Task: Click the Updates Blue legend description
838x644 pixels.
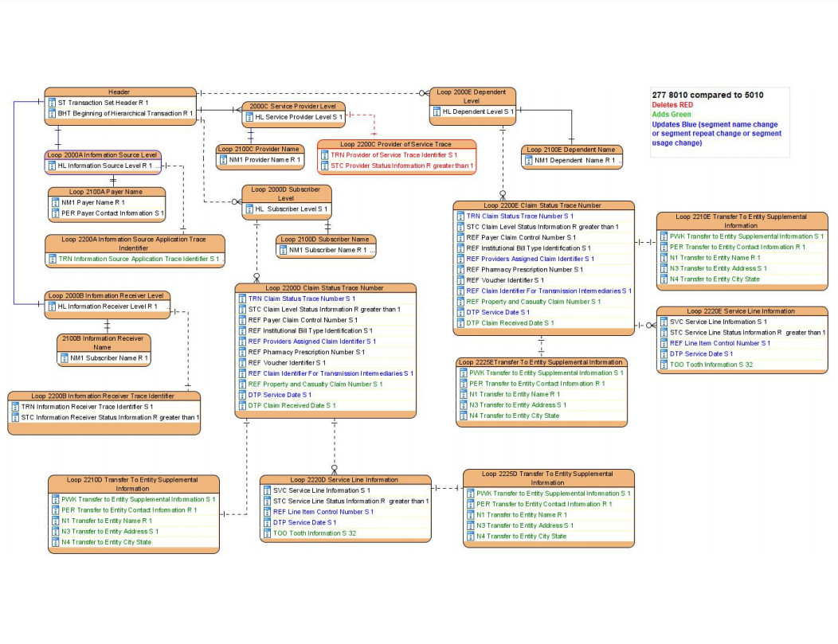Action: [716, 134]
